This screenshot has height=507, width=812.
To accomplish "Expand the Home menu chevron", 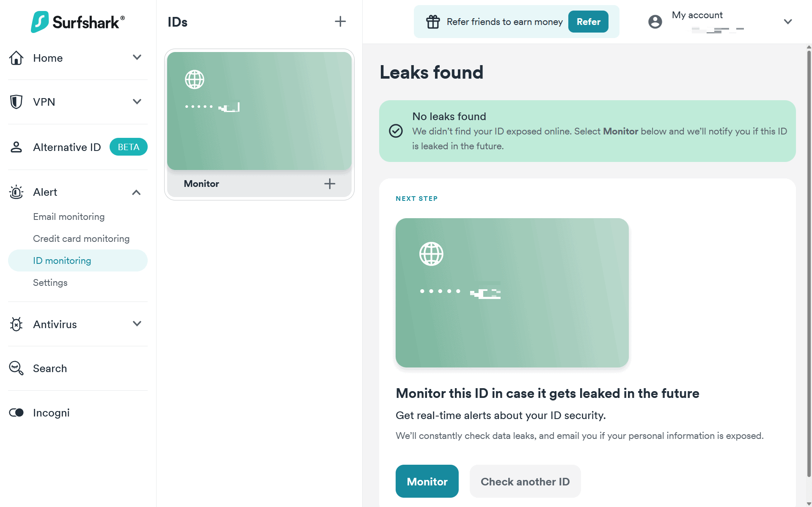I will [137, 58].
